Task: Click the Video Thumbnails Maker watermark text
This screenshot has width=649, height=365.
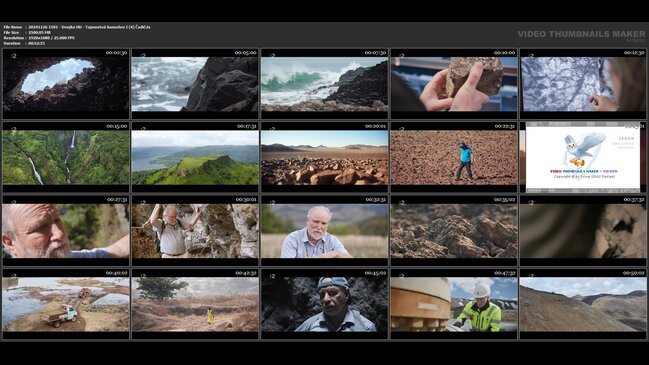Action: pos(581,34)
